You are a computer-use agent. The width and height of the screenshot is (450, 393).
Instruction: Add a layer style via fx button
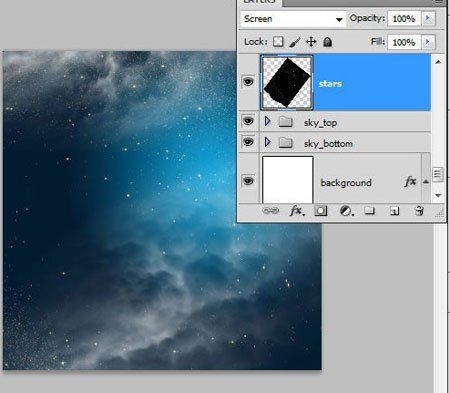pyautogui.click(x=296, y=211)
